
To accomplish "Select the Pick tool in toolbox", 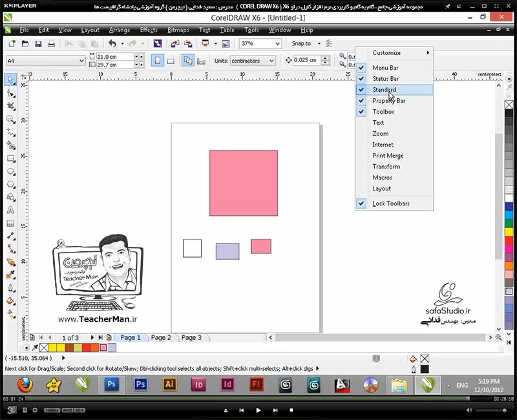I will pos(10,79).
